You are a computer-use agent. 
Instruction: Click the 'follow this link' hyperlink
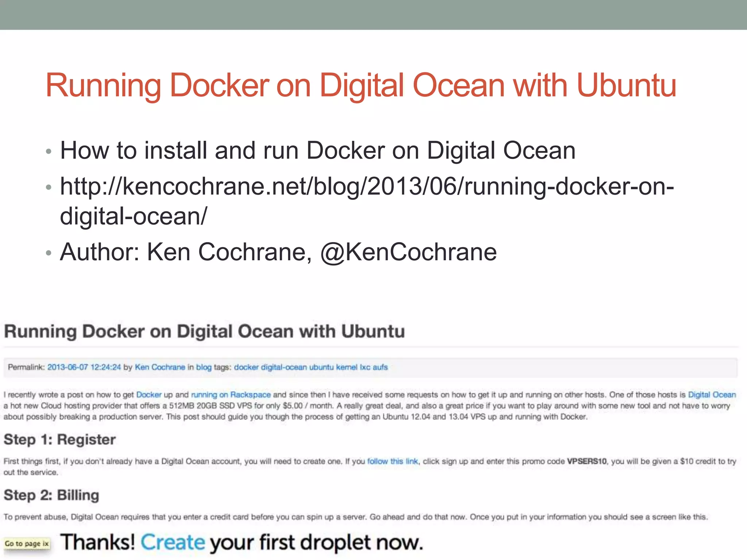[x=392, y=461]
